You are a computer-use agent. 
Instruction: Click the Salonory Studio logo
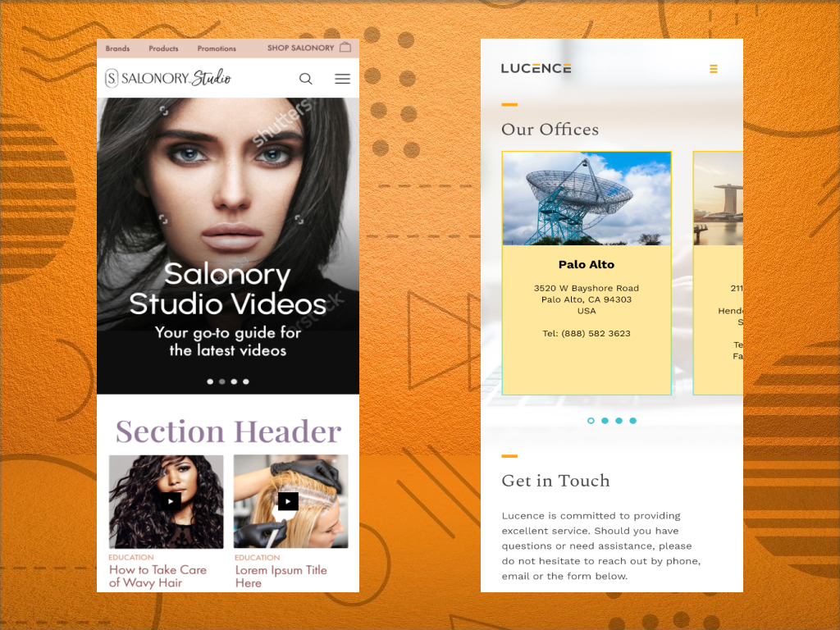pos(168,79)
